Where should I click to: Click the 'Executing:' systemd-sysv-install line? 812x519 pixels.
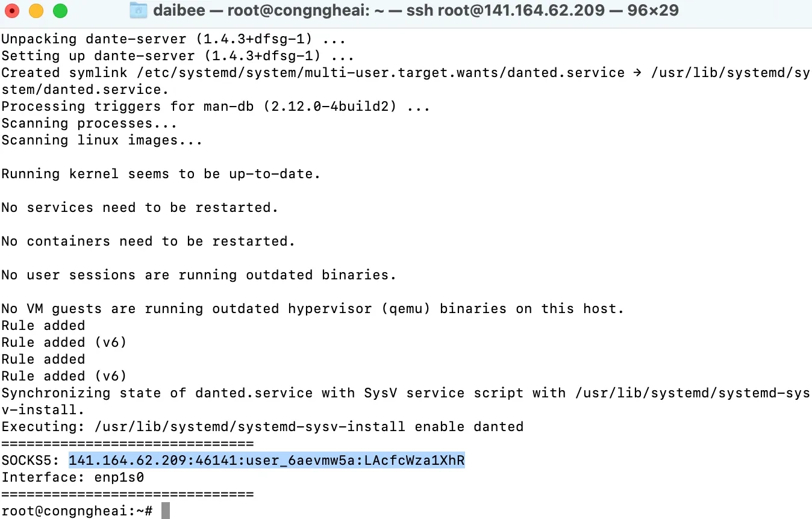(262, 427)
